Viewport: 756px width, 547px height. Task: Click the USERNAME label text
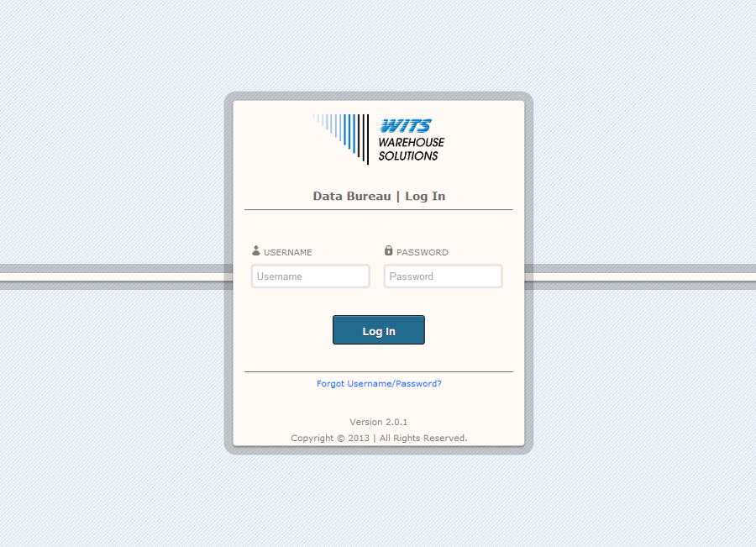pyautogui.click(x=288, y=252)
